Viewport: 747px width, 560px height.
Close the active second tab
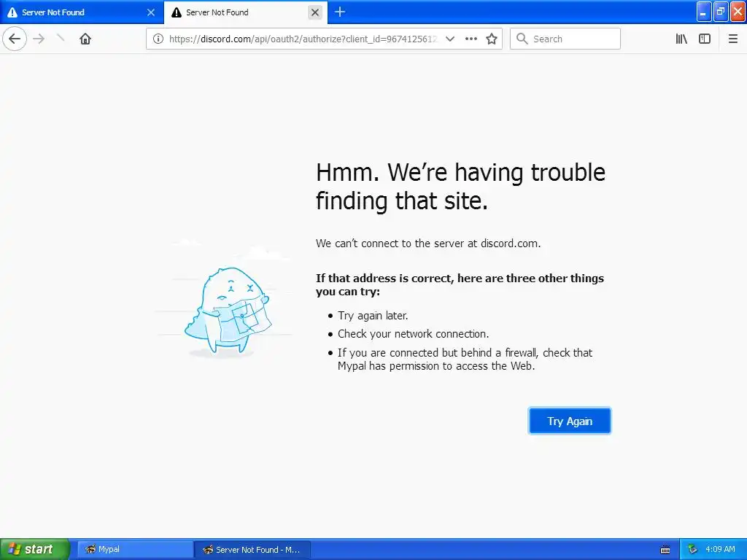pos(315,12)
